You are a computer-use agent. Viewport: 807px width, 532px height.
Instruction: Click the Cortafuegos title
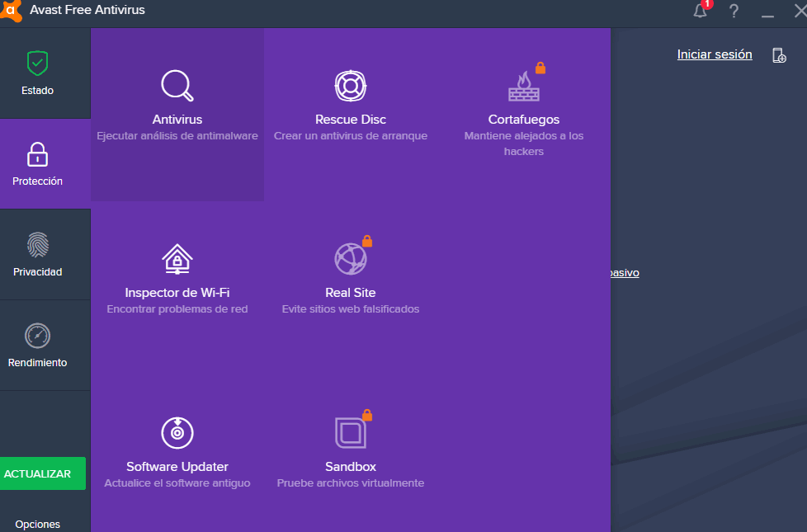(524, 120)
